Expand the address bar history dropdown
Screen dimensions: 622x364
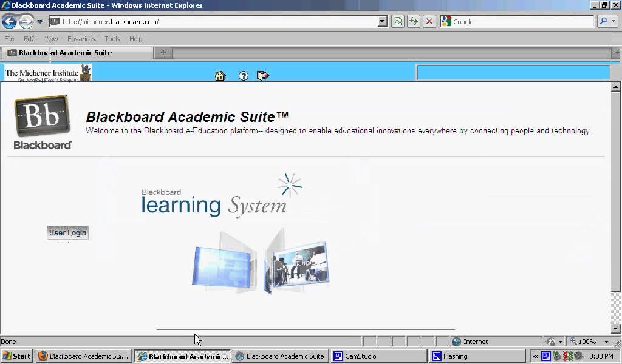click(x=383, y=22)
